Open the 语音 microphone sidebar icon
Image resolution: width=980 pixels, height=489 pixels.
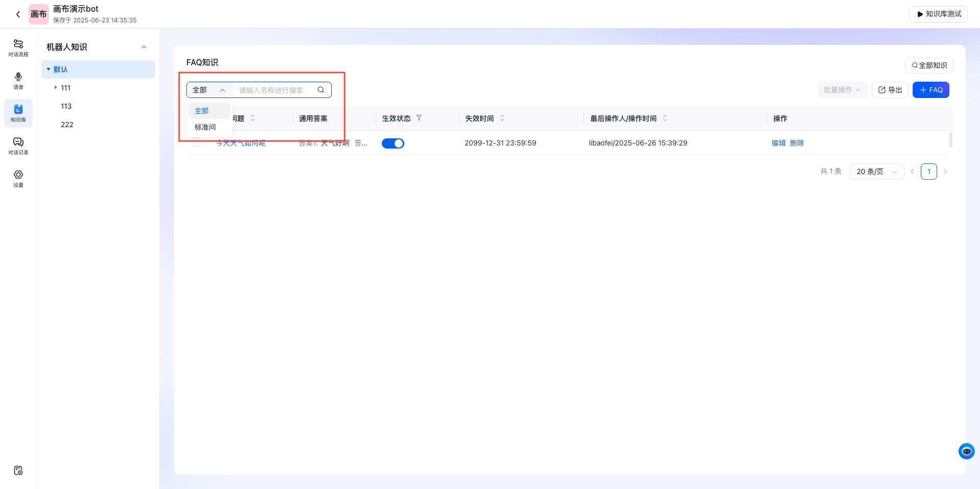18,80
